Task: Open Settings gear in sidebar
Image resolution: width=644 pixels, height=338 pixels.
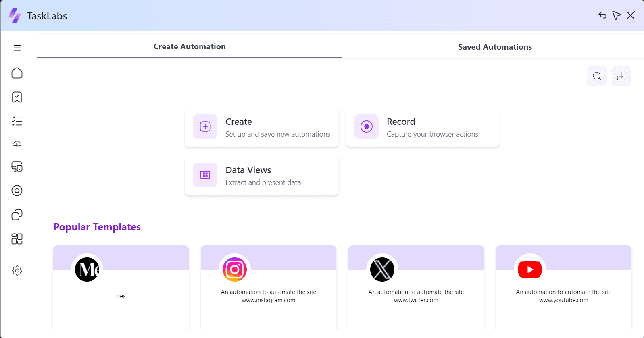Action: tap(17, 270)
